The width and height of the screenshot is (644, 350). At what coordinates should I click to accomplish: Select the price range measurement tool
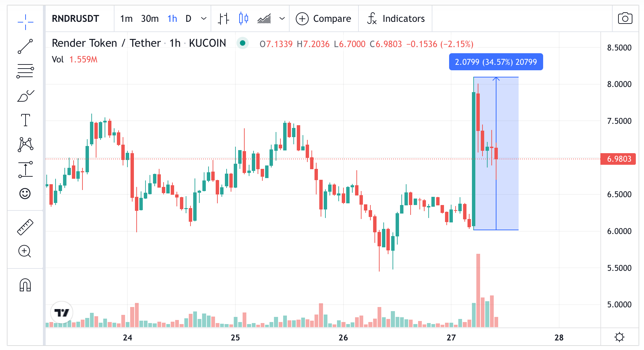click(x=25, y=170)
